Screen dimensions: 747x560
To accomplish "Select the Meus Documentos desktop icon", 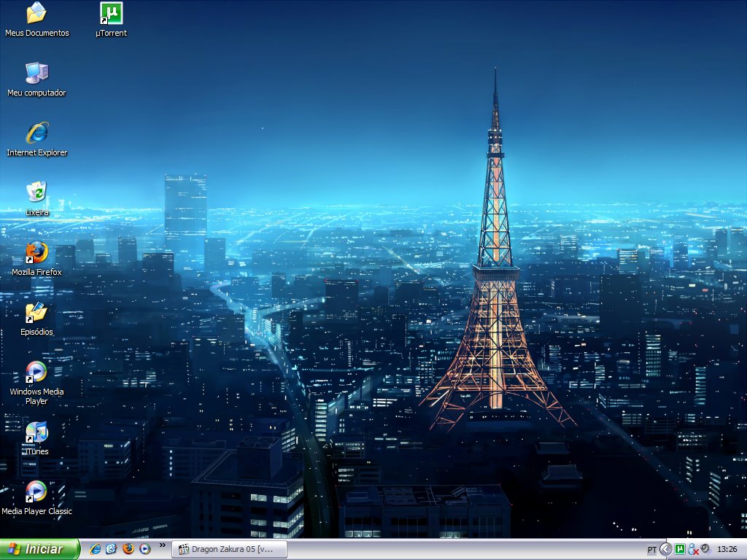I will click(x=36, y=14).
